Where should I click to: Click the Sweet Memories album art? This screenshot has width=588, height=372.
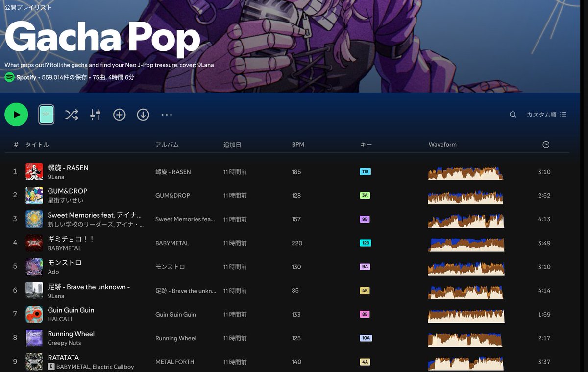[x=34, y=219]
